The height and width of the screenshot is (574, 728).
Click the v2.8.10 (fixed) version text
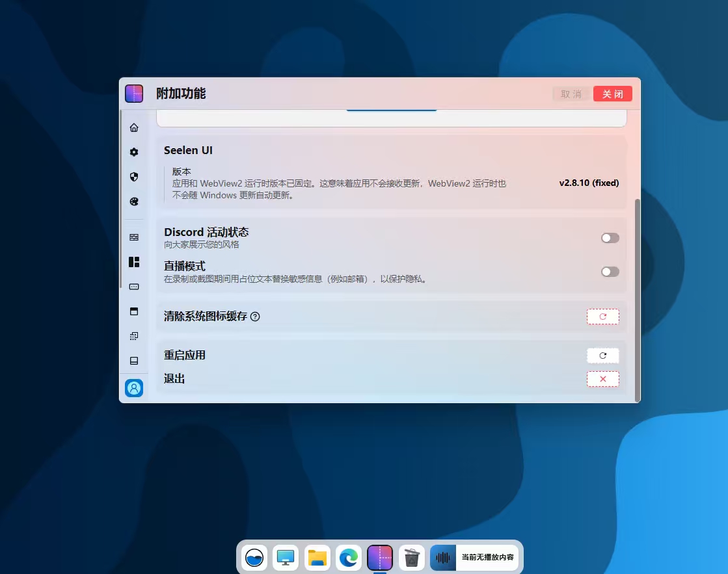[x=589, y=183]
